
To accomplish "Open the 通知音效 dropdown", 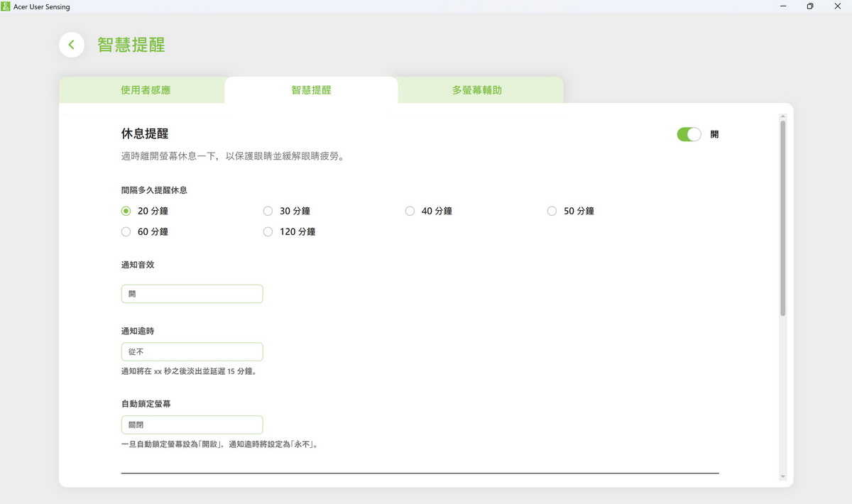I will pos(192,294).
